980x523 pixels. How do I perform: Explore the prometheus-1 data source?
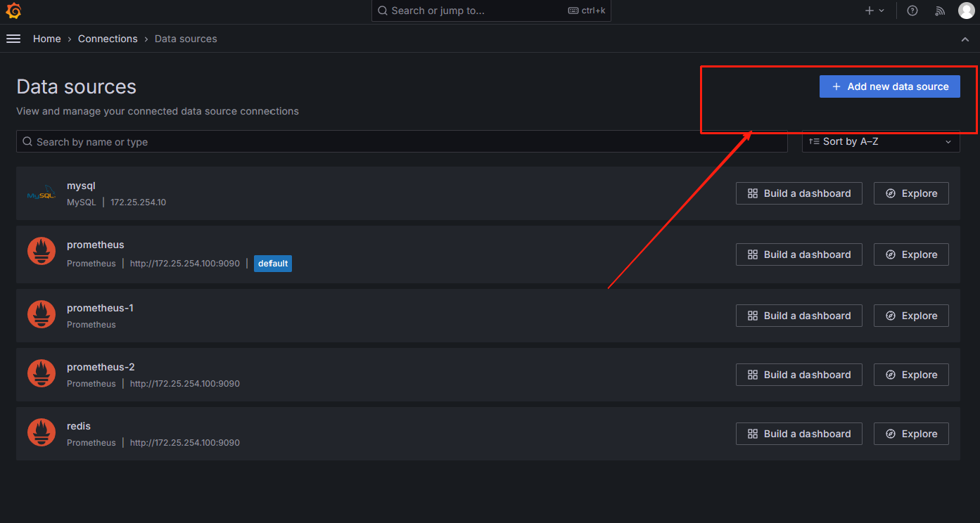click(911, 316)
